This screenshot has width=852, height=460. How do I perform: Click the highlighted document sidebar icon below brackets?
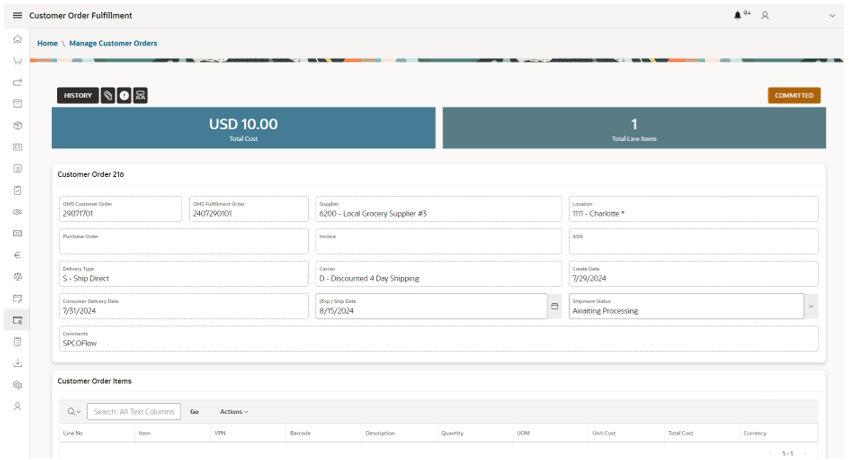17,169
